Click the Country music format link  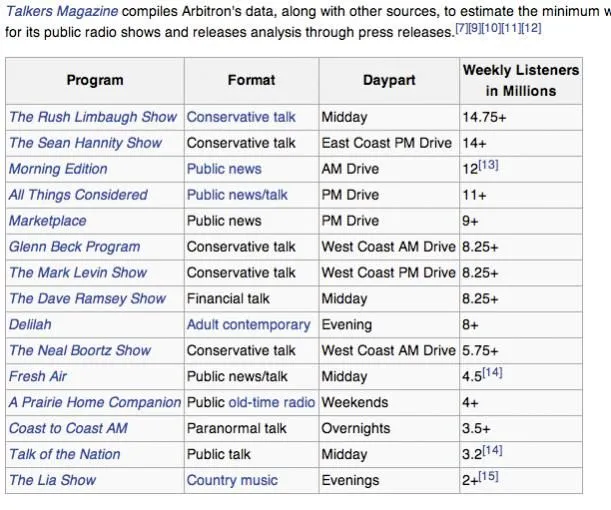(232, 481)
